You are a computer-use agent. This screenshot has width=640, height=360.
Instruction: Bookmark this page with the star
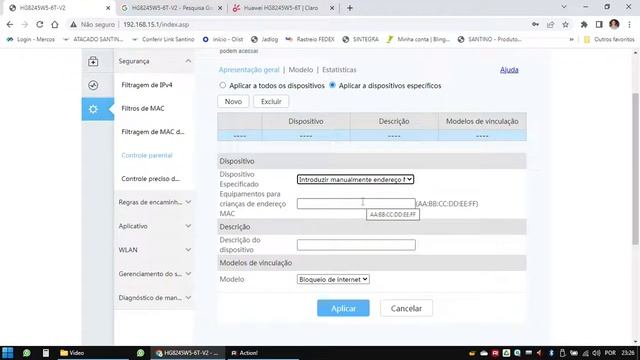(x=565, y=24)
